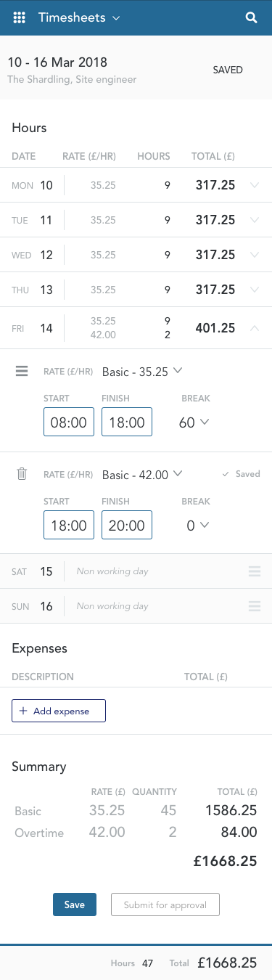Screen dimensions: 272x980
Task: Expand the Wednesday 12 row chevron
Action: click(254, 255)
